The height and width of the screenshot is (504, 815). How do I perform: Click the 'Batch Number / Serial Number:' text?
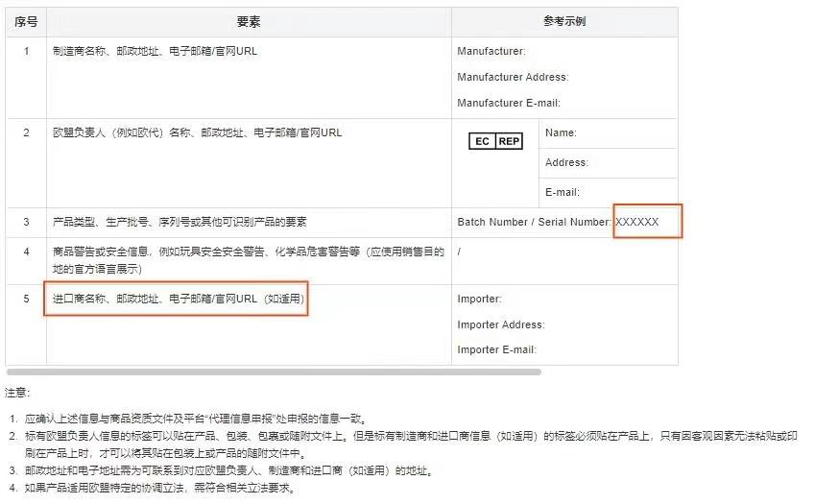point(535,222)
